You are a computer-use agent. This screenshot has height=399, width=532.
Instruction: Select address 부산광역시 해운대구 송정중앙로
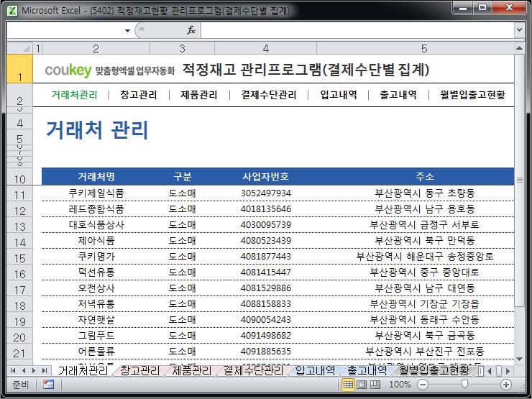[424, 256]
